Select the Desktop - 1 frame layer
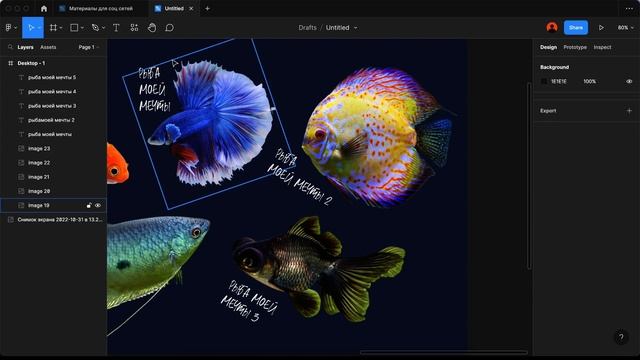 tap(53, 63)
